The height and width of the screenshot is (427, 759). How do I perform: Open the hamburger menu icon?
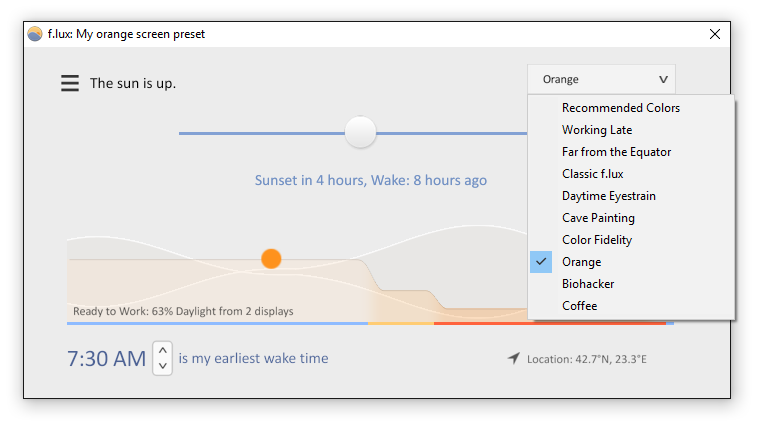(x=70, y=83)
